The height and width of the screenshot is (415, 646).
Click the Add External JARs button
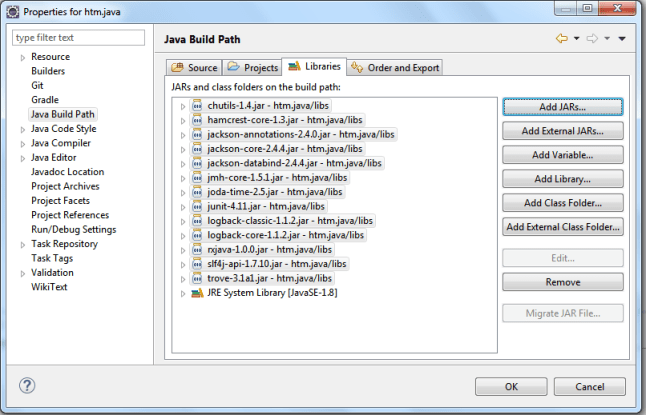[563, 130]
